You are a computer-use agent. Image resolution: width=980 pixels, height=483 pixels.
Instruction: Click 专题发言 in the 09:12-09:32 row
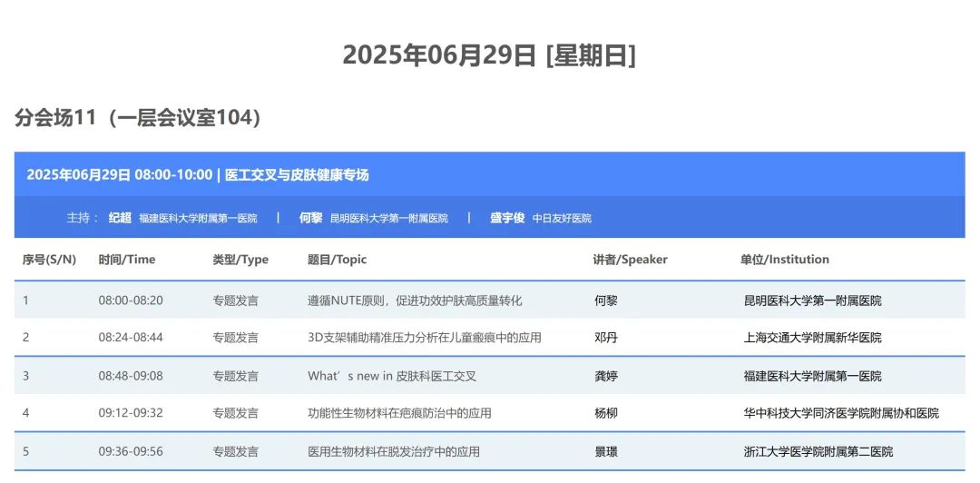click(236, 413)
